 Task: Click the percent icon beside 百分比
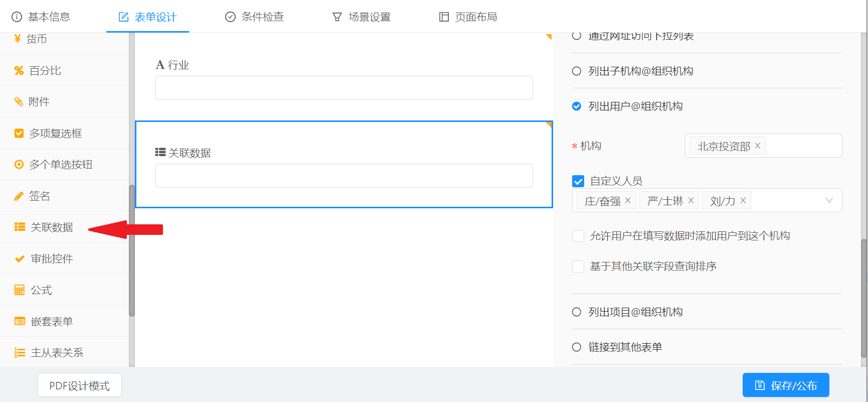point(19,71)
